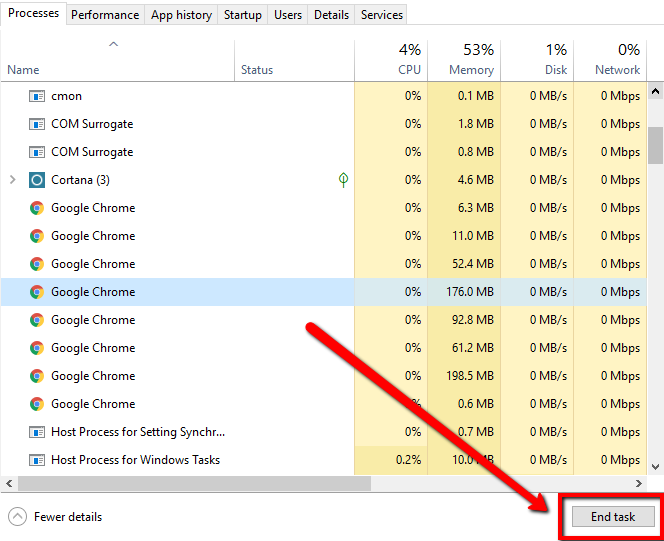The width and height of the screenshot is (664, 541).
Task: Select COM Surrogate name using 1.8 MB
Action: tap(92, 124)
